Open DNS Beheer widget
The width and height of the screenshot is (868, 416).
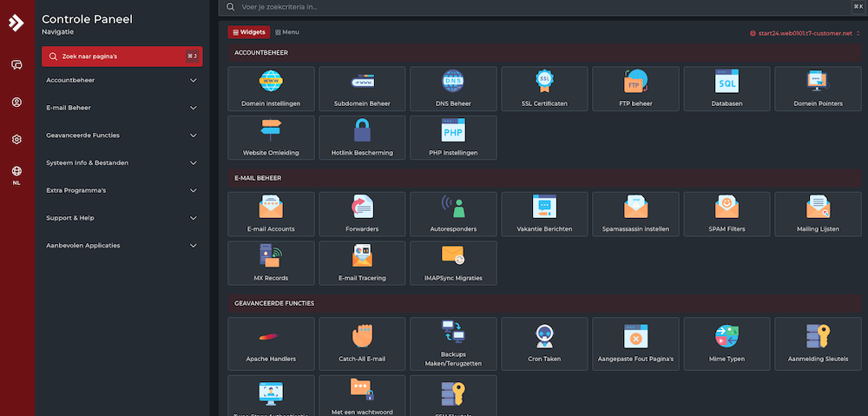click(x=453, y=89)
